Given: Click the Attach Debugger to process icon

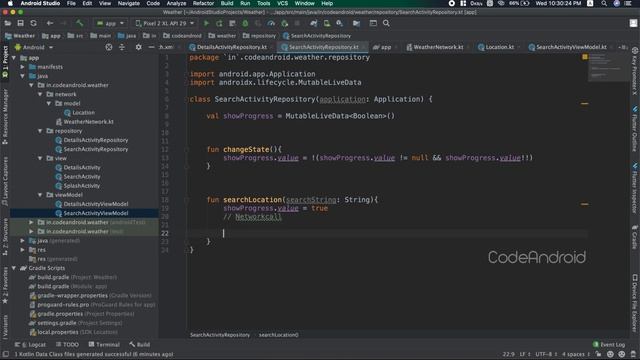Looking at the screenshot, I should 284,23.
